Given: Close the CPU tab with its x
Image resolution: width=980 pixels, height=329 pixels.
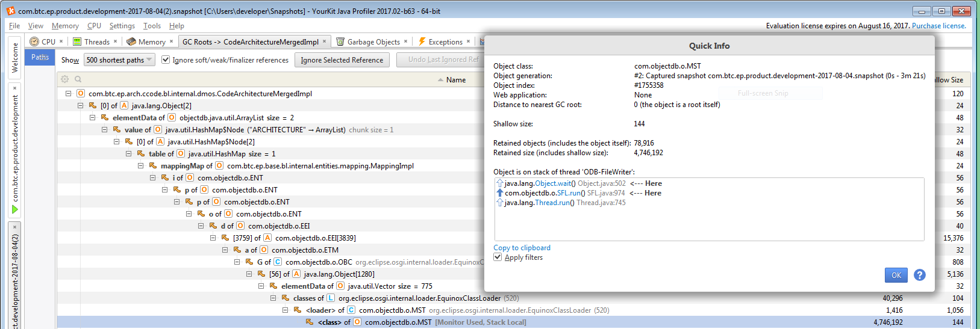Looking at the screenshot, I should click(x=62, y=42).
